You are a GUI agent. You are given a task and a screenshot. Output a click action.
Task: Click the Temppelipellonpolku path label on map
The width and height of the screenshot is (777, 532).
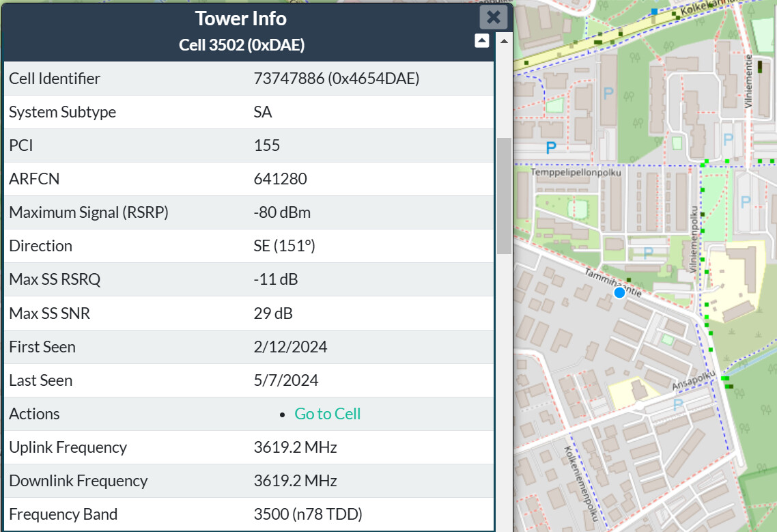coord(576,172)
